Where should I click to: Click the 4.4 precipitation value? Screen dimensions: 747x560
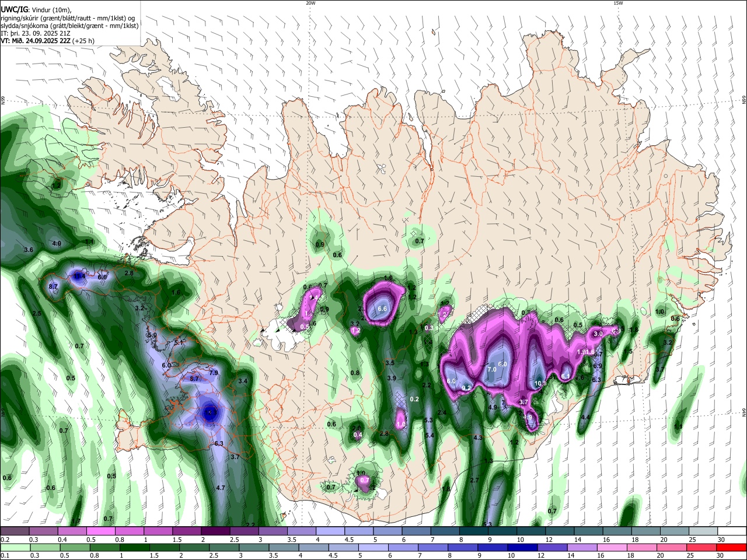pos(585,417)
